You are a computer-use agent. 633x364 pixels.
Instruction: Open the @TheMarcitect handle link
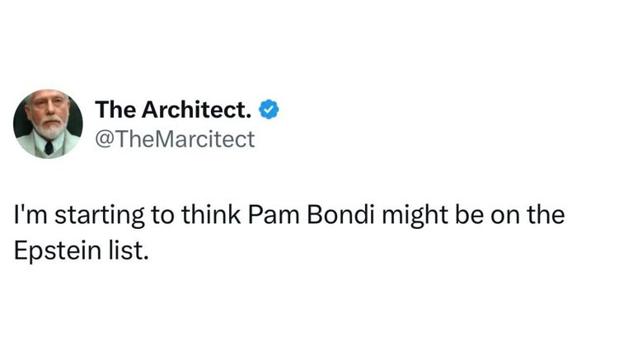pos(176,139)
